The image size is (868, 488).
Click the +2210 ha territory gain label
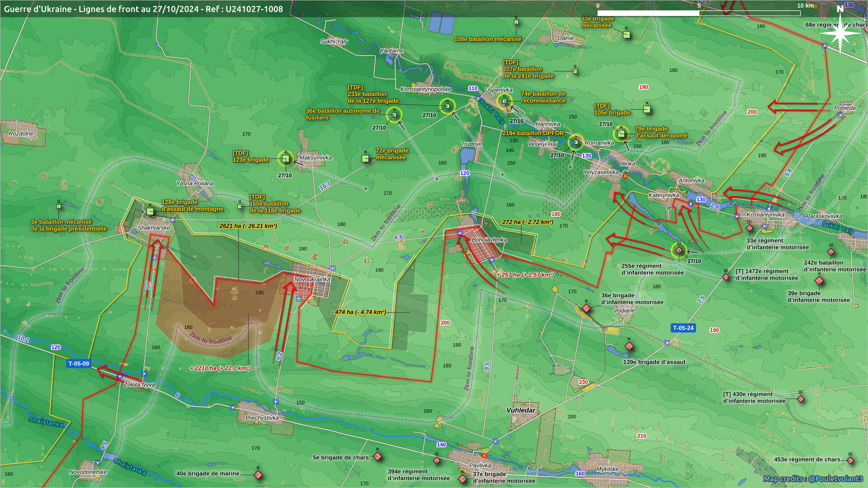[x=220, y=368]
